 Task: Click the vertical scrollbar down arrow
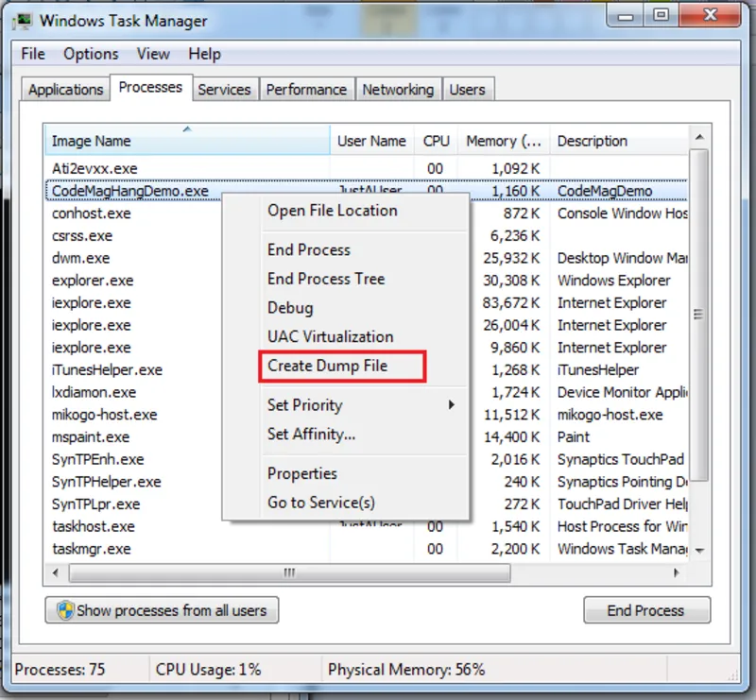click(x=699, y=551)
